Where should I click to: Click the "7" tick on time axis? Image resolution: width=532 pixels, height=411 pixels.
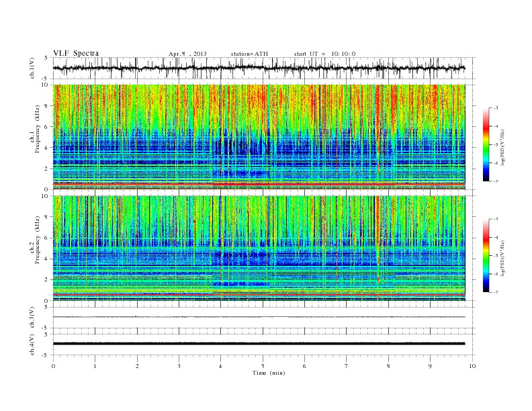coord(347,366)
